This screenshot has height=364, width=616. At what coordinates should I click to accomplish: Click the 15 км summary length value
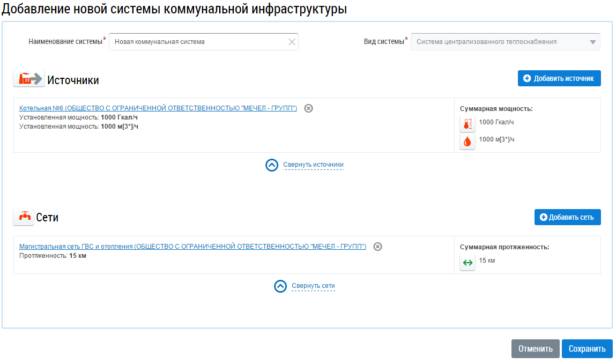[x=487, y=261]
